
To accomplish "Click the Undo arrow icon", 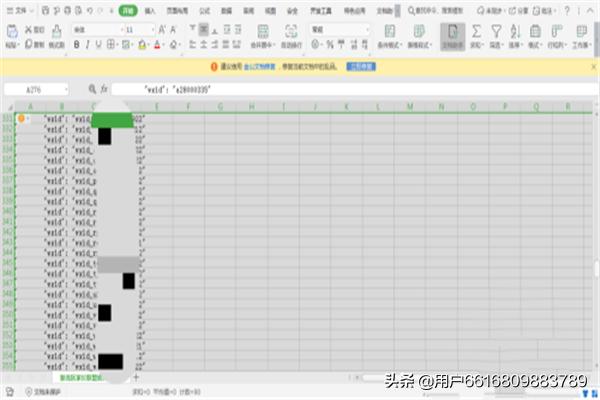I will (x=90, y=11).
